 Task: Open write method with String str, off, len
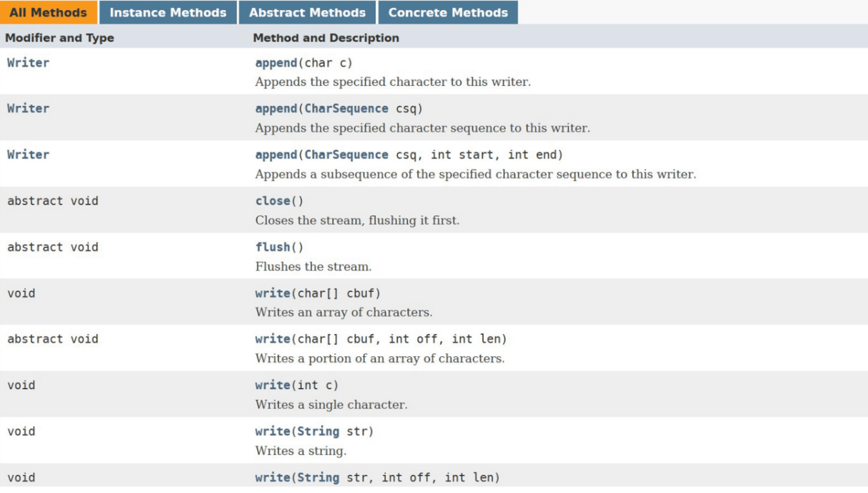273,477
